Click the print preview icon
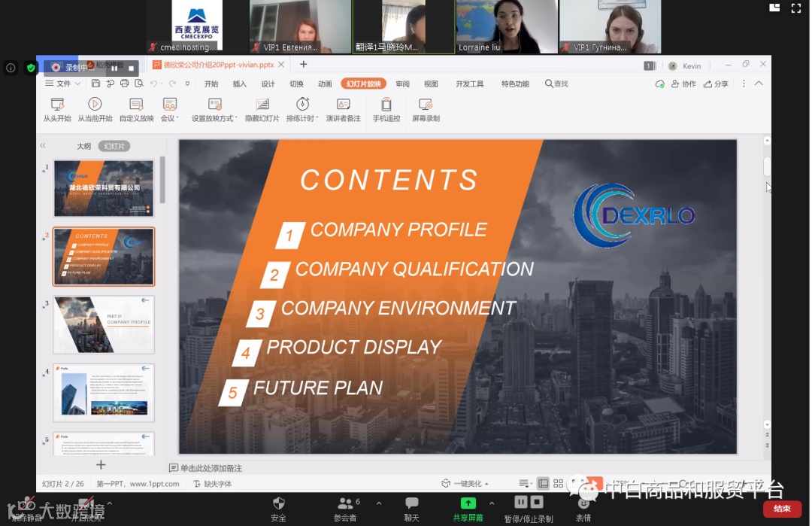The image size is (812, 526). click(x=139, y=84)
